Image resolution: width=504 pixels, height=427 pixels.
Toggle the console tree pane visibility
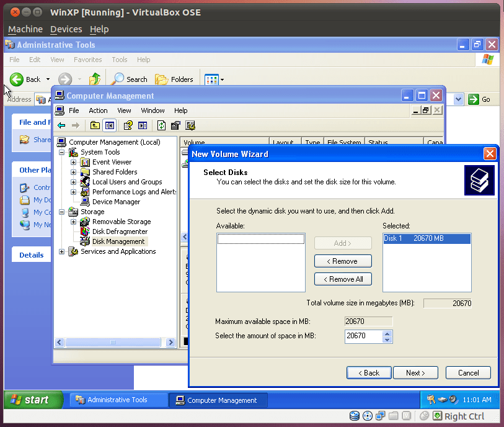pyautogui.click(x=109, y=125)
